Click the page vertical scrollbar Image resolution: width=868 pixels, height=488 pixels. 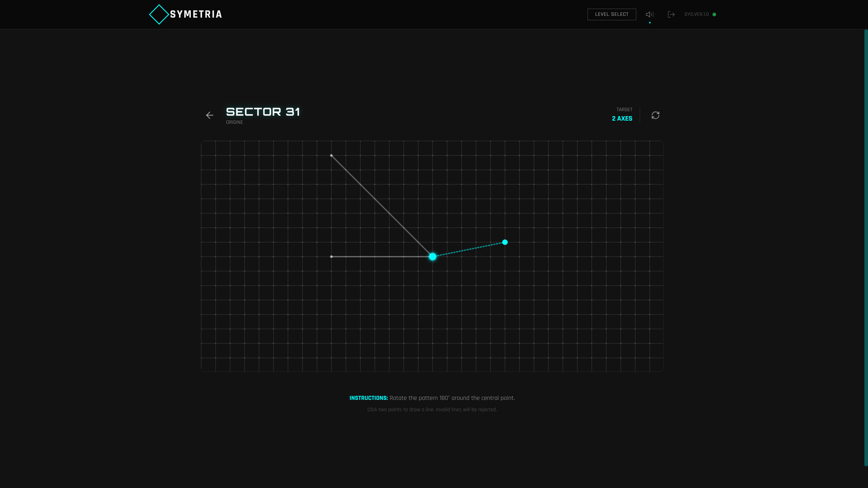point(865,248)
